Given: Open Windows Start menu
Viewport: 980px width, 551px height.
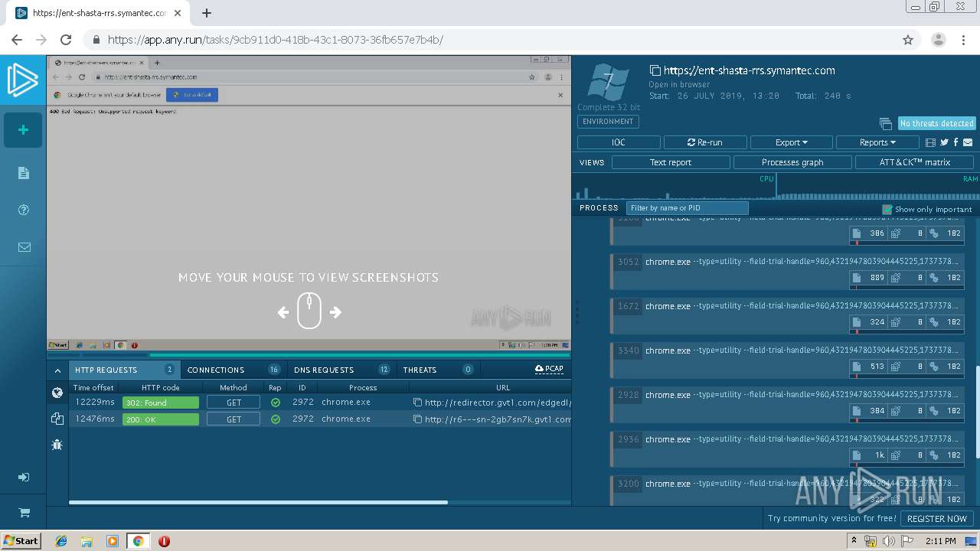Looking at the screenshot, I should pyautogui.click(x=21, y=541).
